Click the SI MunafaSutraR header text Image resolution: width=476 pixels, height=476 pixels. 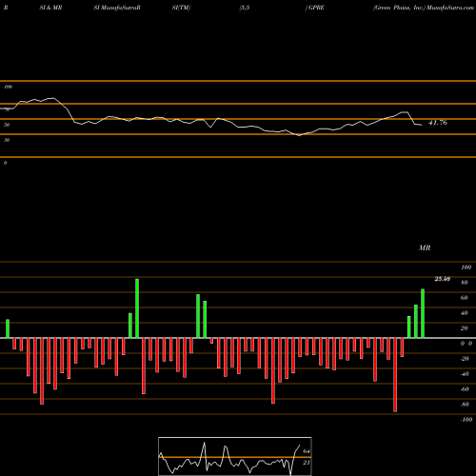[117, 8]
